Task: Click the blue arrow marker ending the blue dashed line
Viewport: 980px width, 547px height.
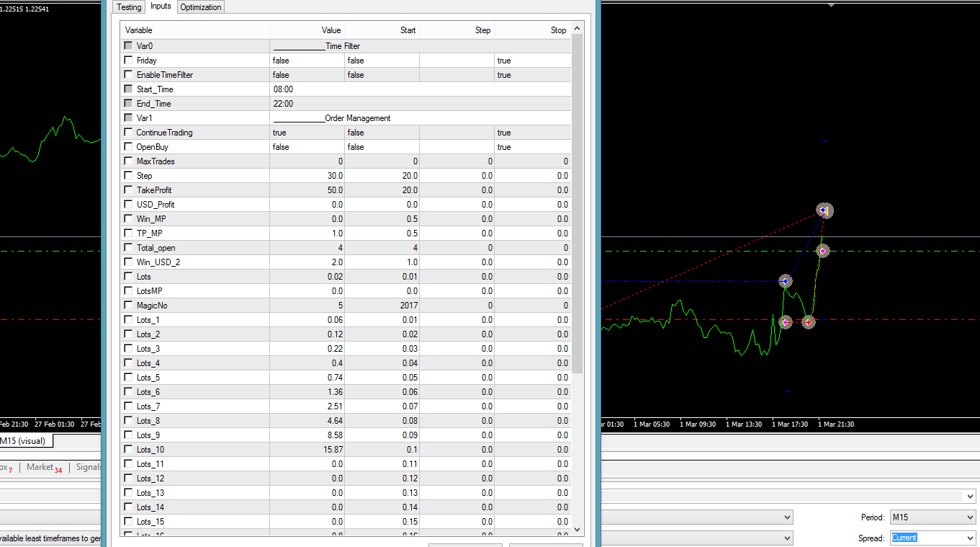Action: click(x=786, y=281)
